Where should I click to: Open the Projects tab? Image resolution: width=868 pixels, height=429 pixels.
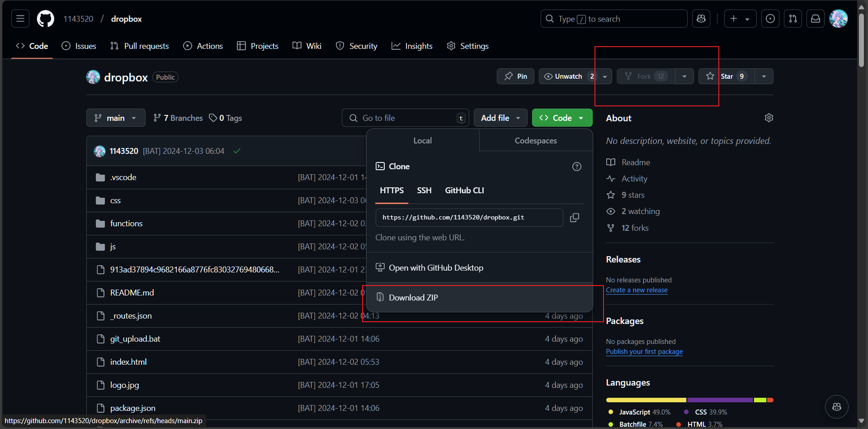coord(258,46)
